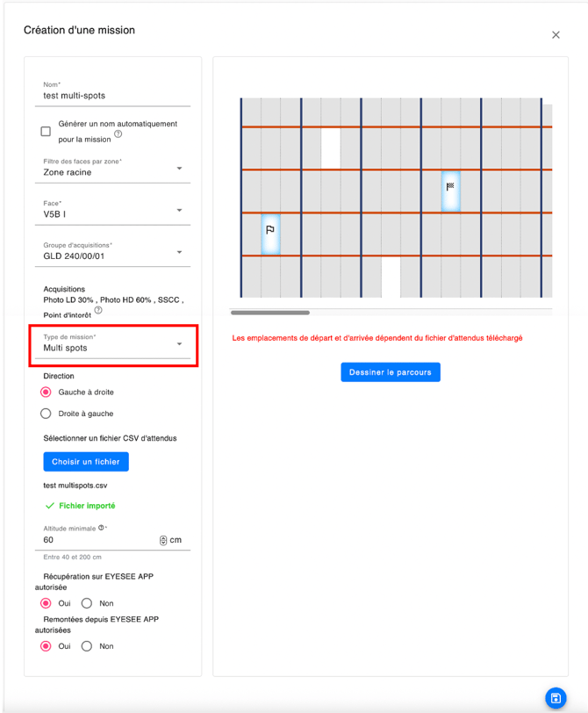Image resolution: width=588 pixels, height=713 pixels.
Task: Click the Choisir un fichier button
Action: (86, 462)
